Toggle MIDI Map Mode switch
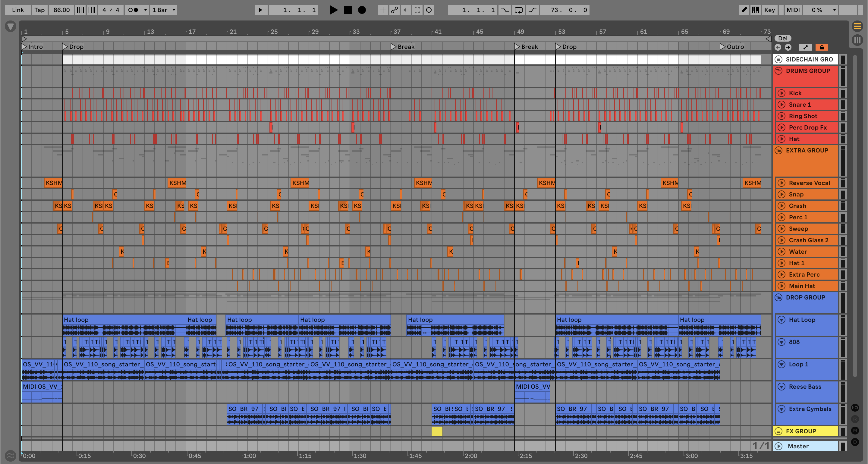 [x=793, y=10]
